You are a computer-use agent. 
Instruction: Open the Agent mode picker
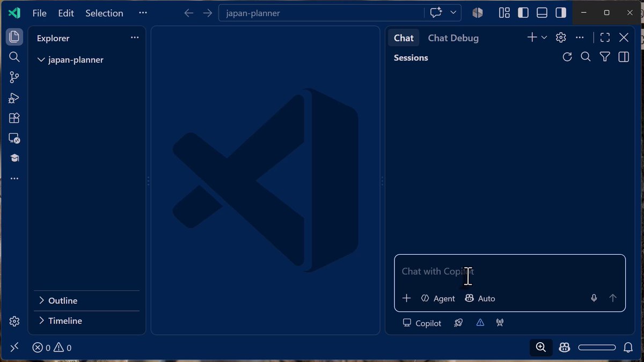(x=438, y=298)
